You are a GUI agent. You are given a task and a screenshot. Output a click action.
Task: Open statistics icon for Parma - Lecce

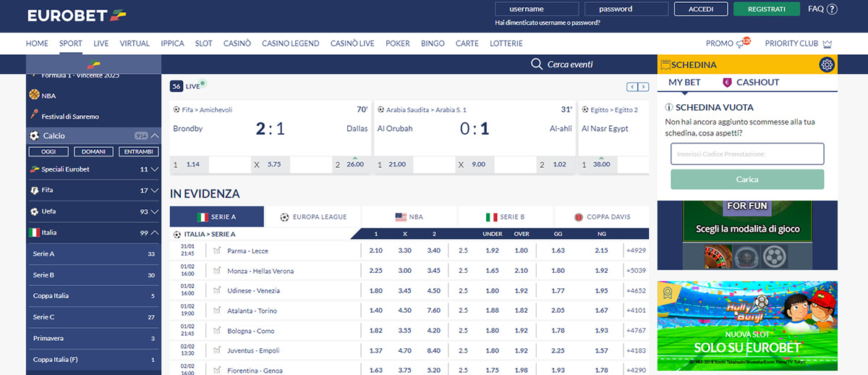(x=216, y=250)
